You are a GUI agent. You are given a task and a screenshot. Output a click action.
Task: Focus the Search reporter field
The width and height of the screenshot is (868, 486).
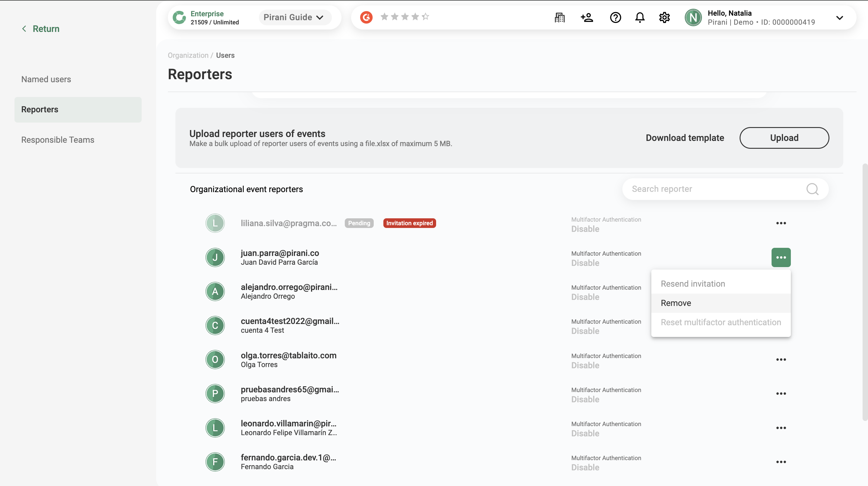[x=725, y=189]
